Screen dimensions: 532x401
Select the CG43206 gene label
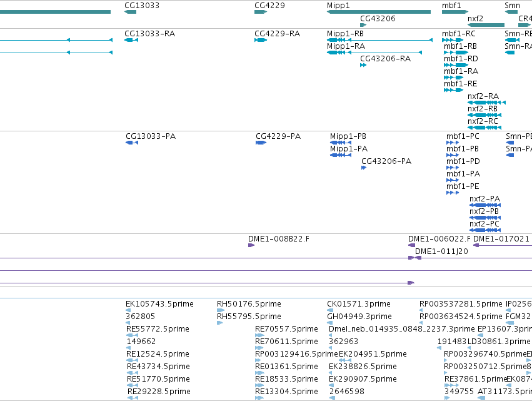(378, 18)
